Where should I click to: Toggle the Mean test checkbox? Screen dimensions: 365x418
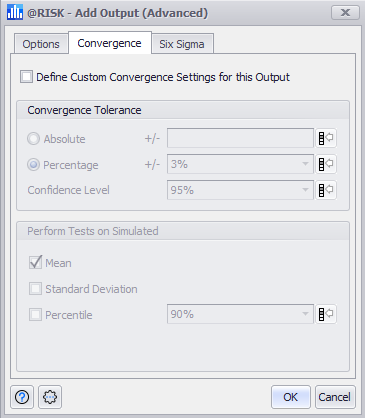point(35,263)
